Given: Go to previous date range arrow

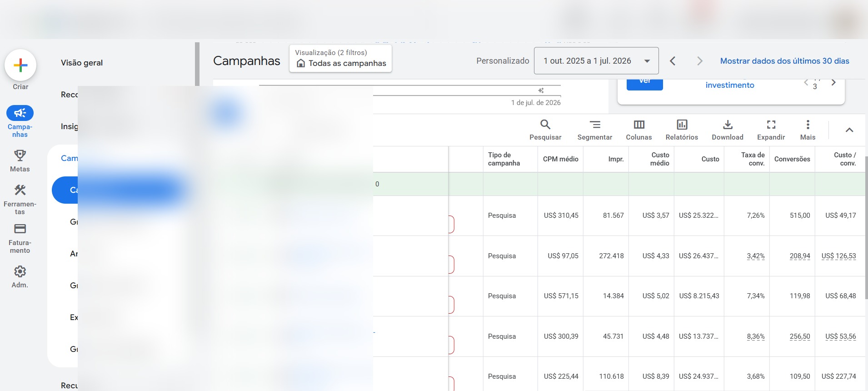Looking at the screenshot, I should tap(673, 61).
